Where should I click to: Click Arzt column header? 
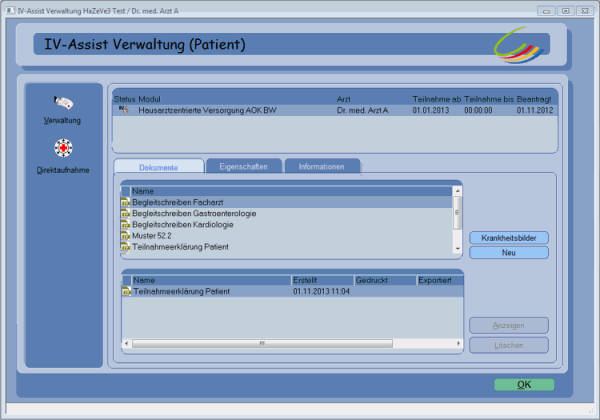coord(344,99)
